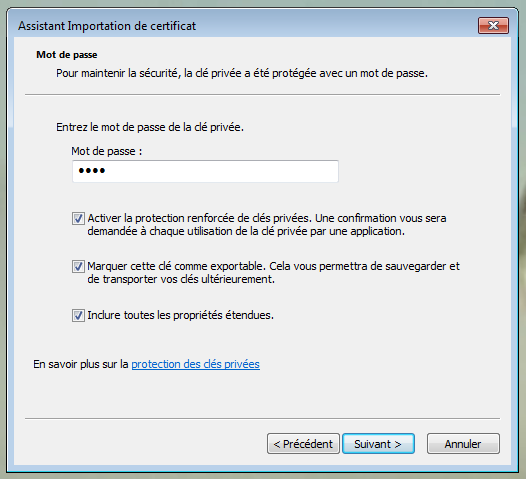Continue with the Suivant button
The width and height of the screenshot is (526, 479).
[378, 444]
